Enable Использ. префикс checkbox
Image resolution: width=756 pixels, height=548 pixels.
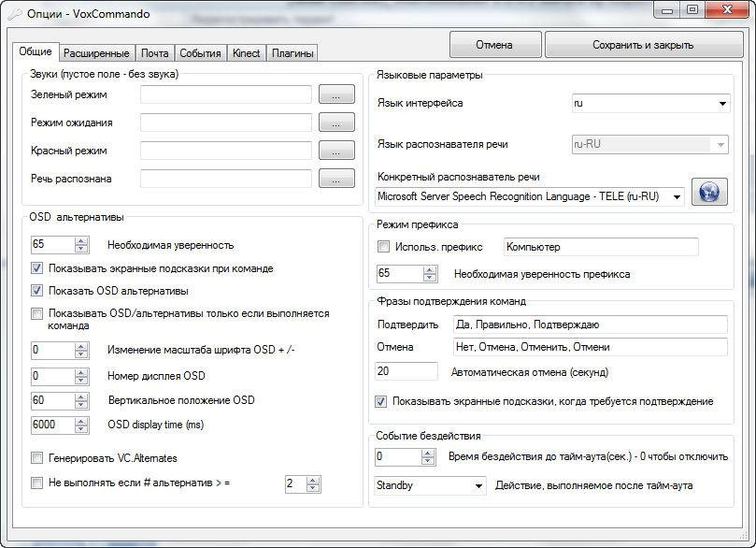tap(383, 247)
